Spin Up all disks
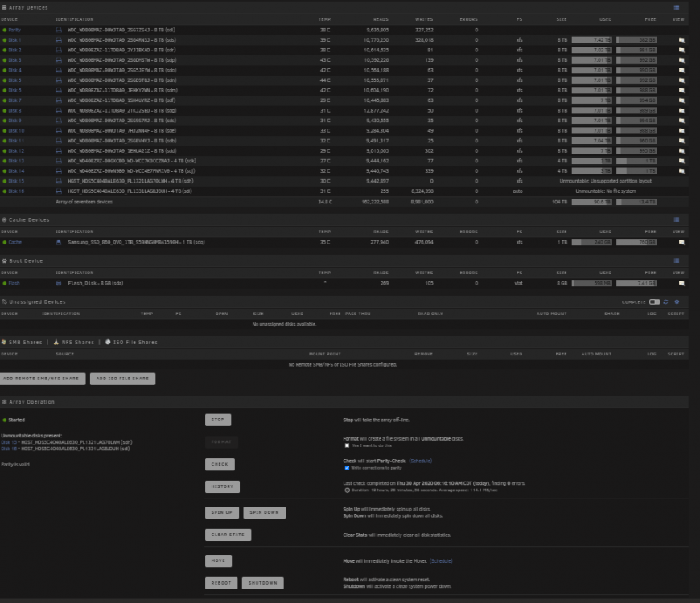Image resolution: width=700 pixels, height=603 pixels. pos(222,512)
